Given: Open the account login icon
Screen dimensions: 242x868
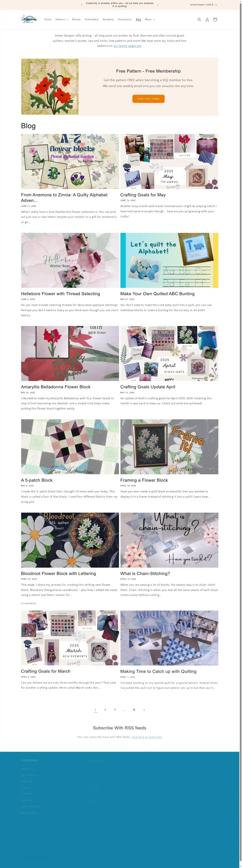Looking at the screenshot, I should [x=207, y=20].
